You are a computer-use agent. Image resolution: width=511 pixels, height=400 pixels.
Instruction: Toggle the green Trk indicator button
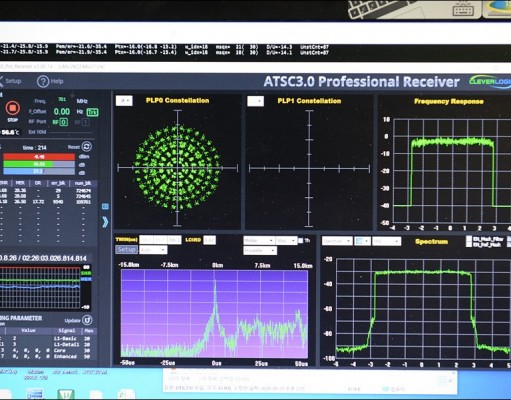pyautogui.click(x=92, y=112)
